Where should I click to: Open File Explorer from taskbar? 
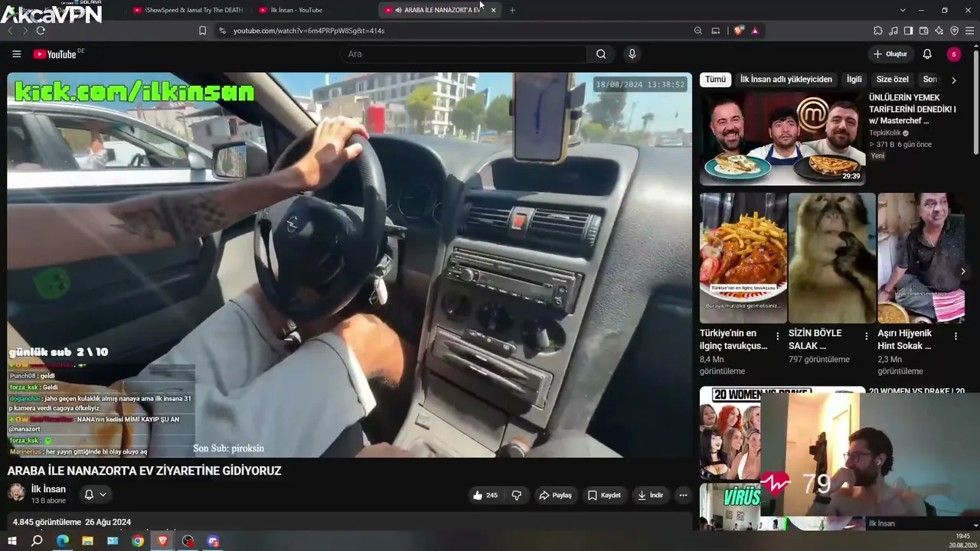click(x=87, y=541)
